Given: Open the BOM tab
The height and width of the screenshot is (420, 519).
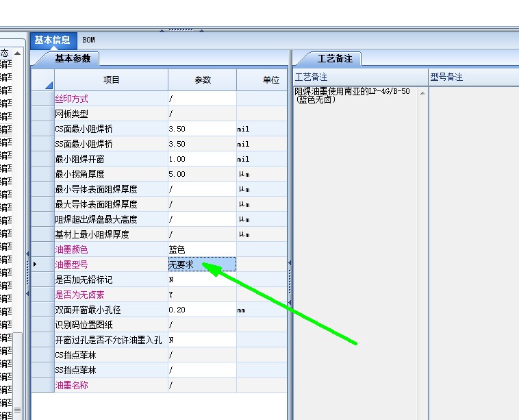Looking at the screenshot, I should (89, 40).
